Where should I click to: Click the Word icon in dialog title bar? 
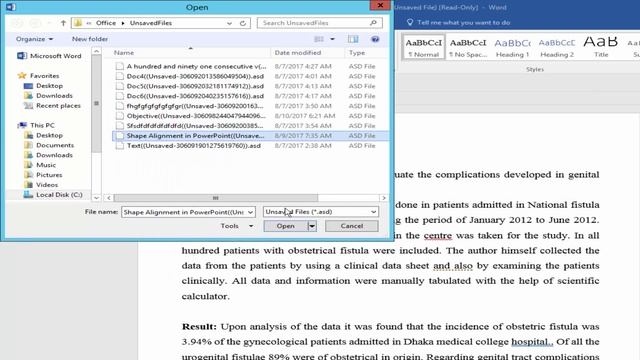pyautogui.click(x=11, y=7)
